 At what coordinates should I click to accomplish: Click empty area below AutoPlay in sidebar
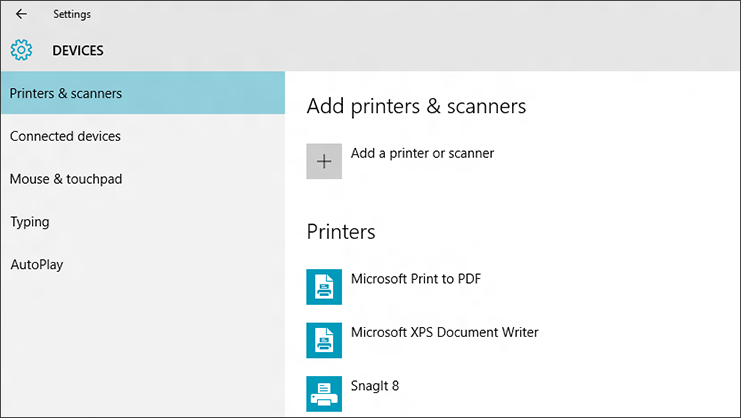[140, 350]
